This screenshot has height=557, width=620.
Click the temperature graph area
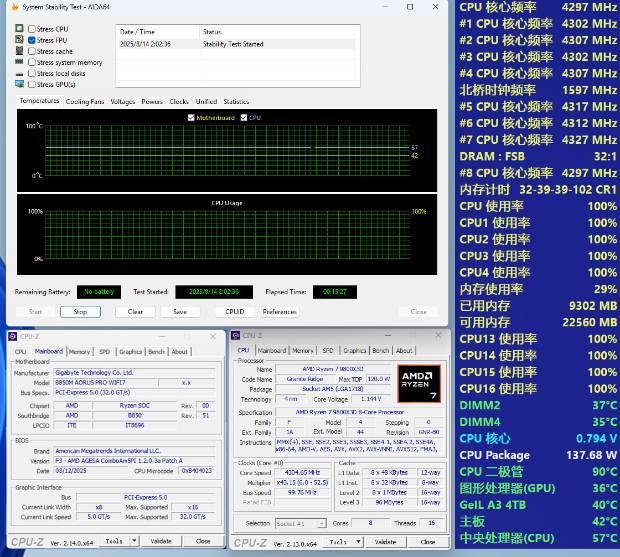point(227,151)
